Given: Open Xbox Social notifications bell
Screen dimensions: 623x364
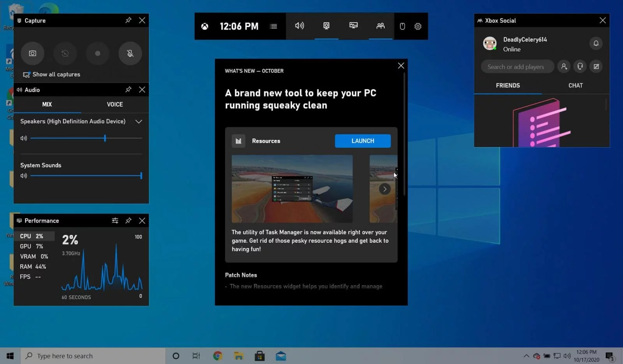Looking at the screenshot, I should 596,43.
